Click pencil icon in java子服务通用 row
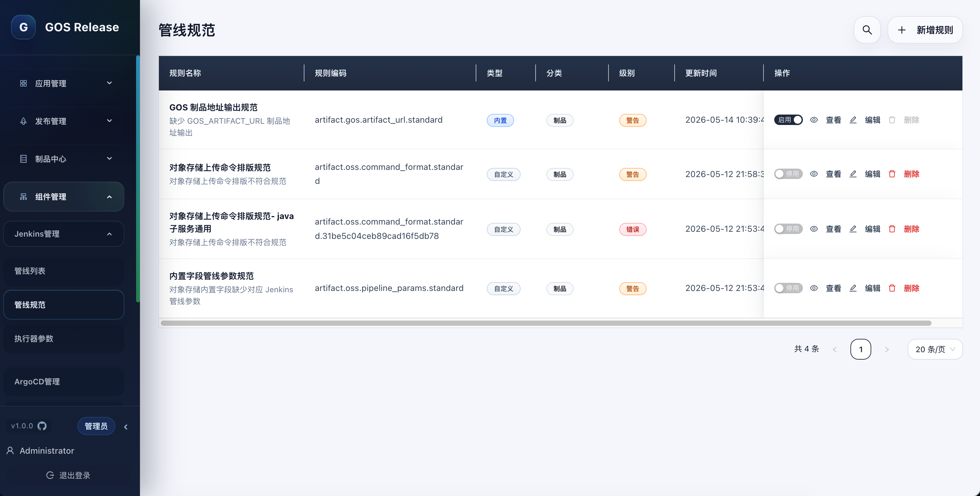This screenshot has height=496, width=980. 853,228
